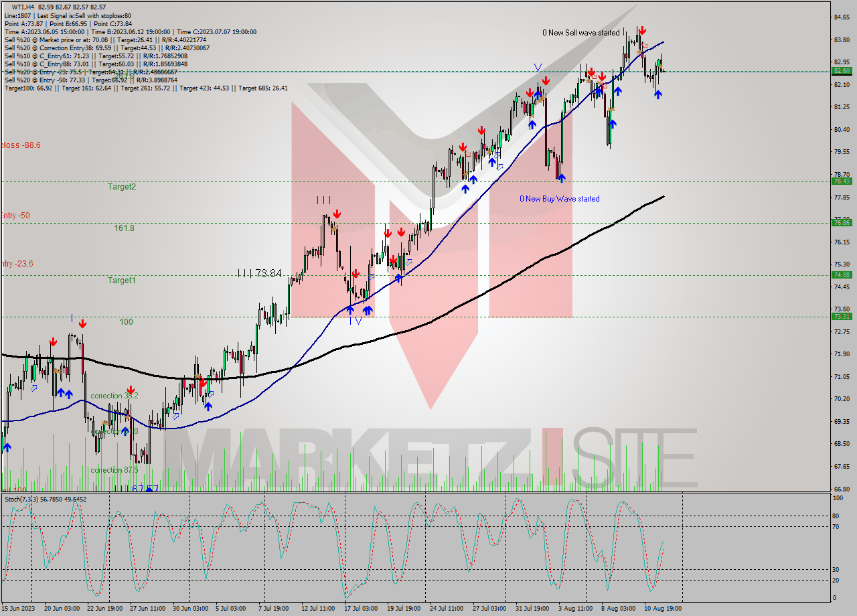
Task: Click the 70.20 price axis value
Action: click(x=842, y=399)
